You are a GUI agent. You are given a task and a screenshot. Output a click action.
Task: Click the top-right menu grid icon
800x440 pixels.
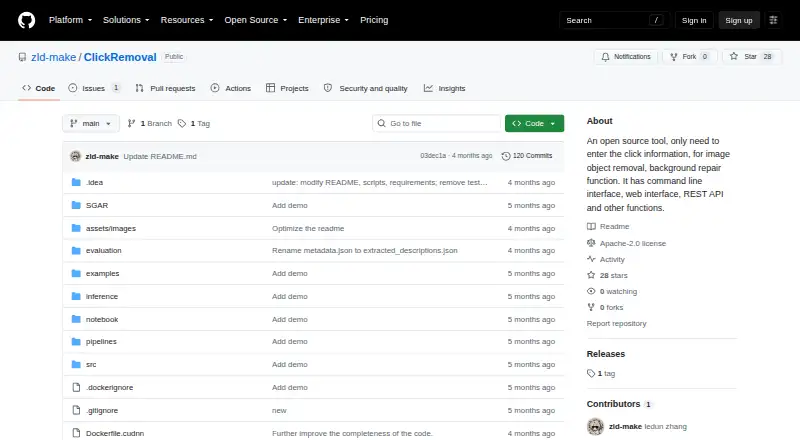click(x=773, y=20)
